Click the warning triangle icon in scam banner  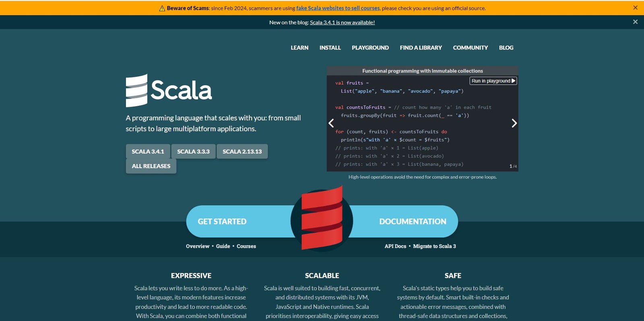[162, 8]
